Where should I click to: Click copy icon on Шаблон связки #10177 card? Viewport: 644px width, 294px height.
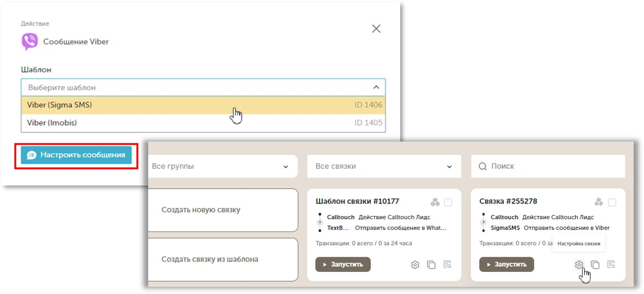[431, 265]
